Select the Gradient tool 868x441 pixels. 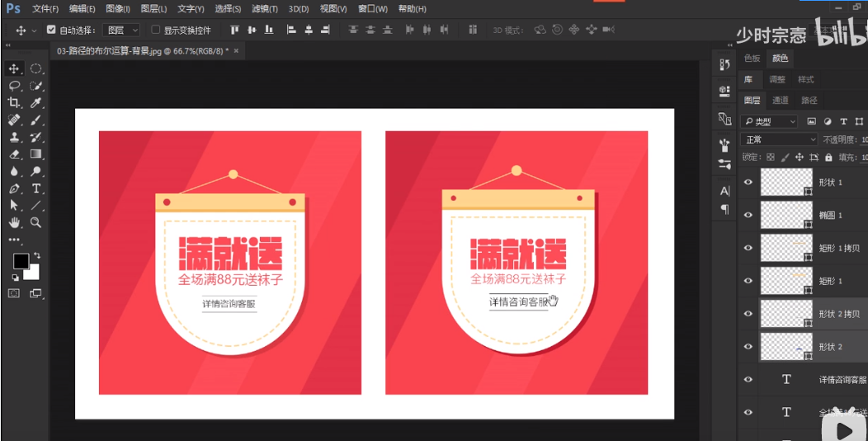pyautogui.click(x=36, y=154)
